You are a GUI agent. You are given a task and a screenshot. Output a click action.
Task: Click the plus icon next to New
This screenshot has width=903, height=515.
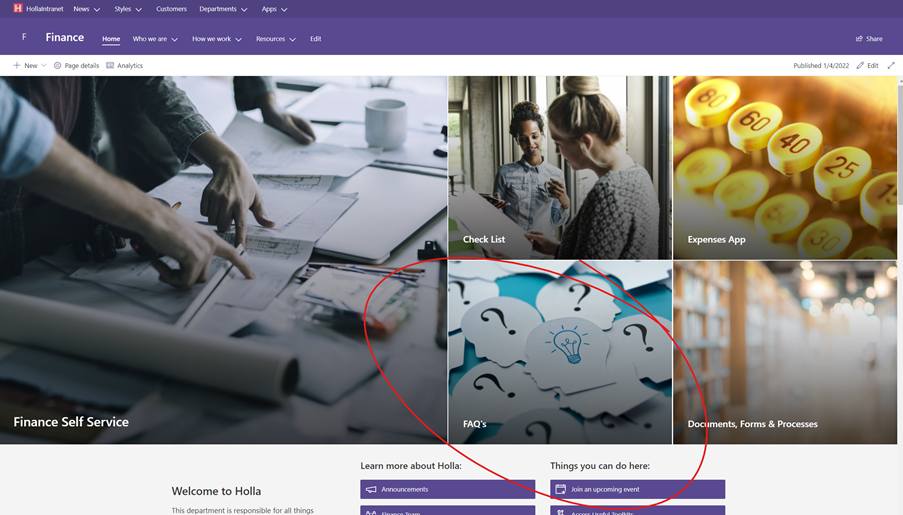coord(17,66)
